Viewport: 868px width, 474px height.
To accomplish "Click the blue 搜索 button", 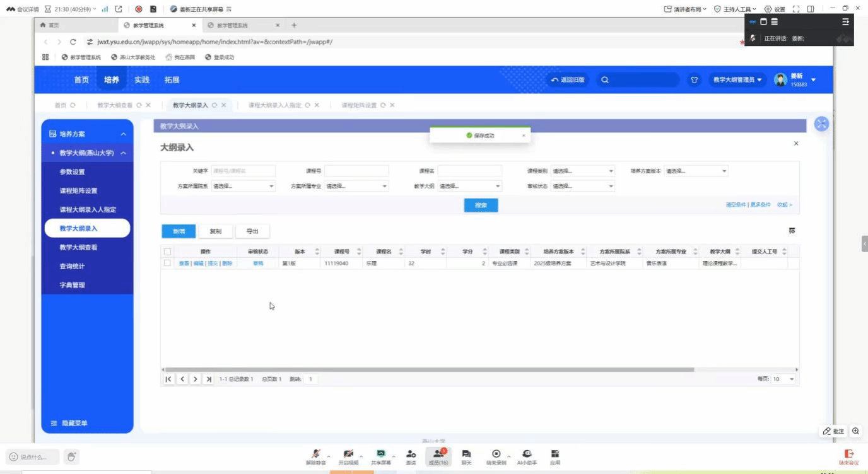I will click(481, 205).
